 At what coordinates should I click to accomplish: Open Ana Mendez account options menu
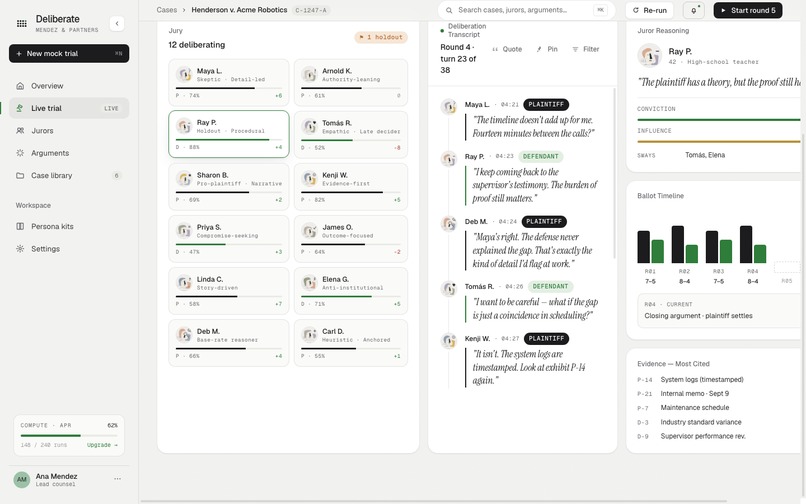[x=117, y=479]
